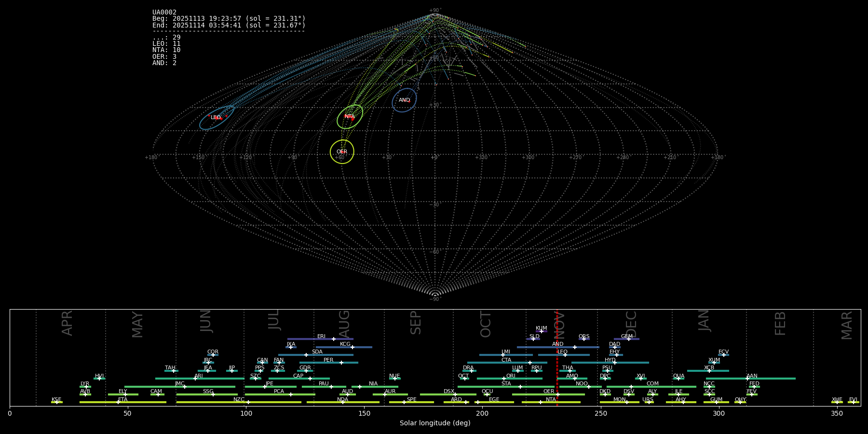
Task: Click the 200 tick on the longitude axis
Action: click(x=482, y=413)
